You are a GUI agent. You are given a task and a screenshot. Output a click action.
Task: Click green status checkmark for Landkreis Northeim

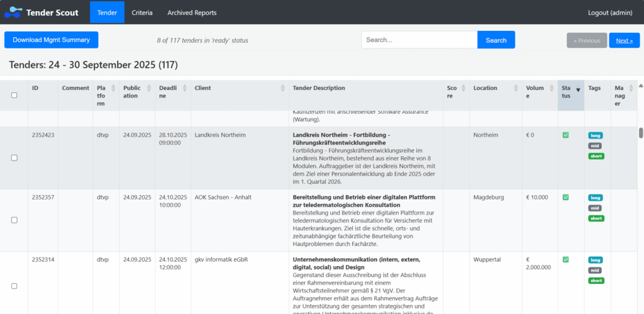click(565, 135)
